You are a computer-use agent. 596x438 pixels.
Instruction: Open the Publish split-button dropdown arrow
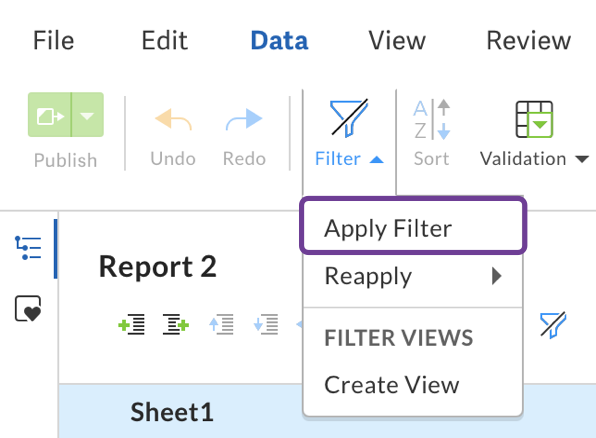point(87,115)
